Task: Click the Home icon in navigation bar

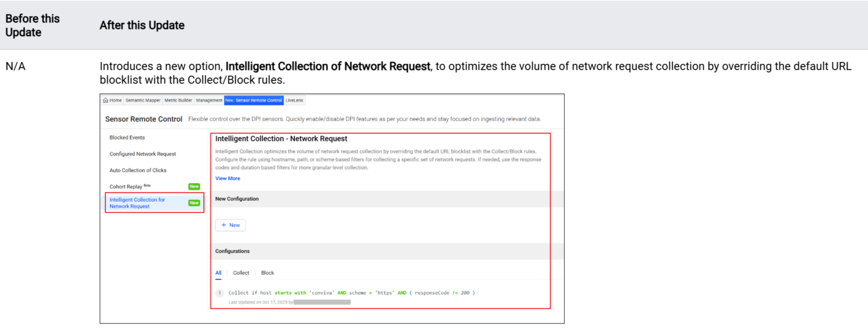Action: pos(106,100)
